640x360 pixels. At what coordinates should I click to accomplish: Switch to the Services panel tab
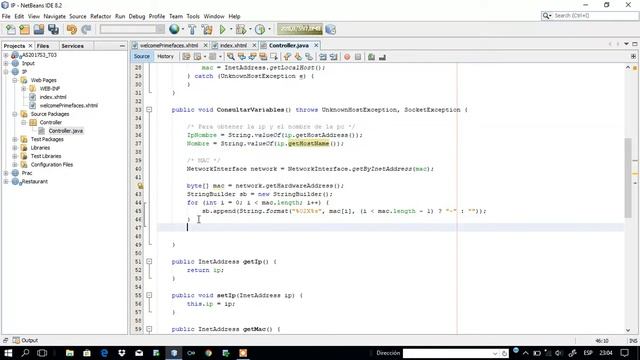(x=73, y=46)
